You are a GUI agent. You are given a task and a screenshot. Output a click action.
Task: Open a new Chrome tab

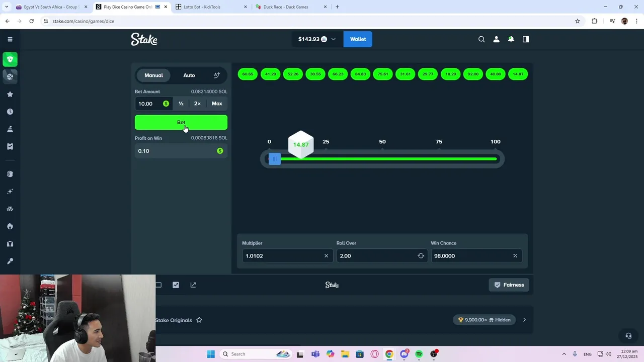337,7
